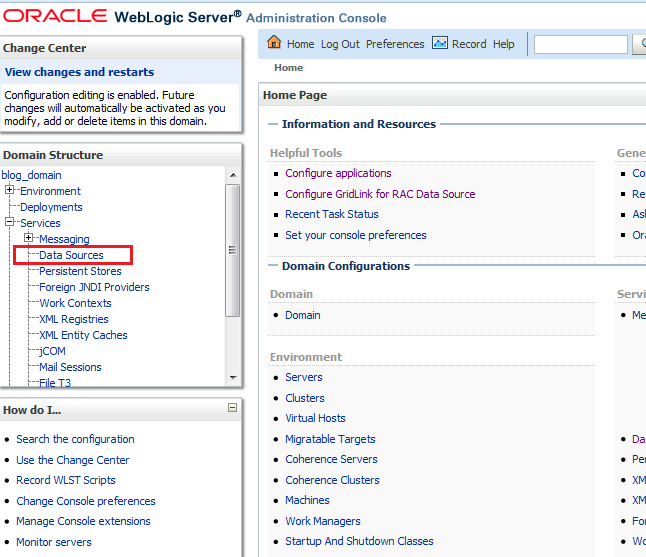Expand the Messaging tree node
The height and width of the screenshot is (557, 646).
(x=28, y=238)
